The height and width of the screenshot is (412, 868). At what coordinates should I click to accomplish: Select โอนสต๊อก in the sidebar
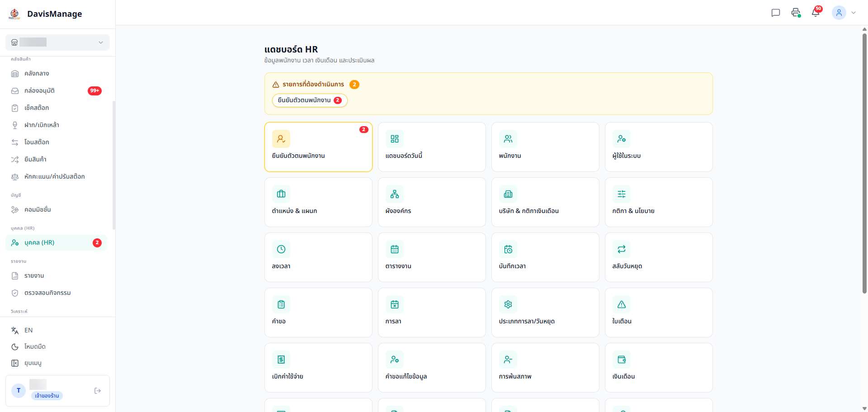click(x=57, y=142)
